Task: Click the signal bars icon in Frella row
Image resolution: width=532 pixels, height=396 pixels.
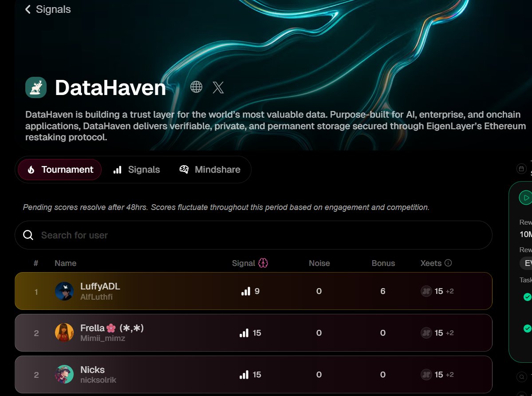Action: [x=244, y=333]
